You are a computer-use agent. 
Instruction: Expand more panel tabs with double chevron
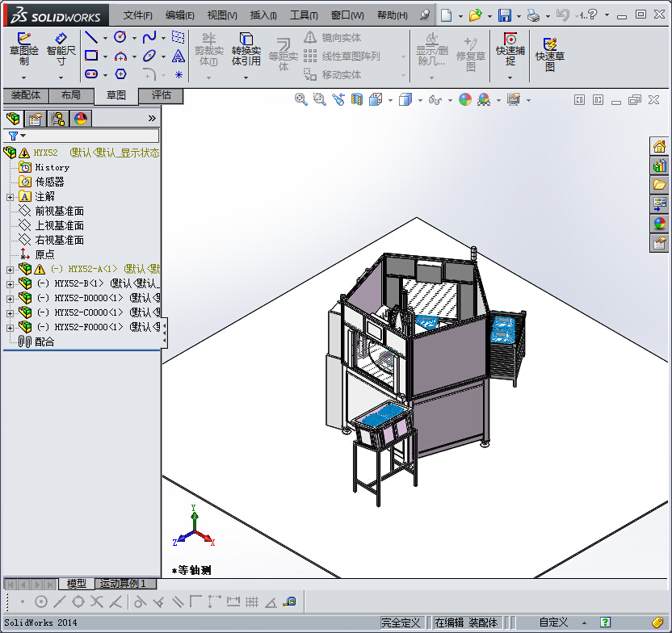(x=152, y=118)
